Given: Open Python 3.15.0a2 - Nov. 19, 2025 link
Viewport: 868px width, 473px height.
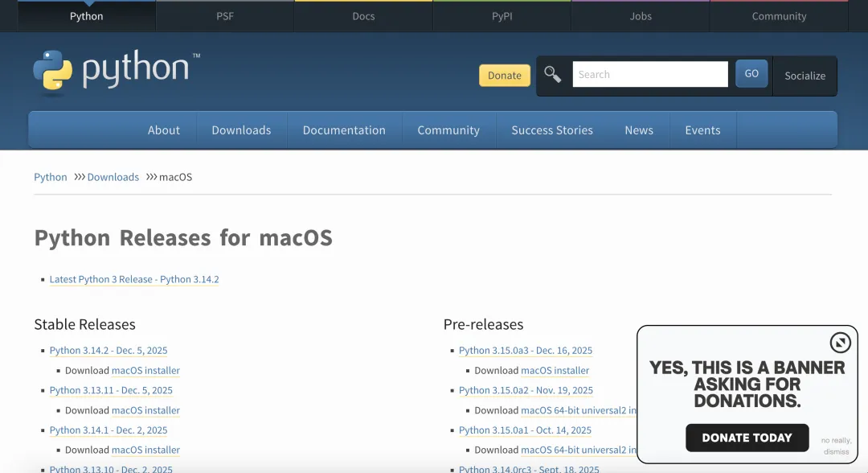Looking at the screenshot, I should pyautogui.click(x=526, y=390).
